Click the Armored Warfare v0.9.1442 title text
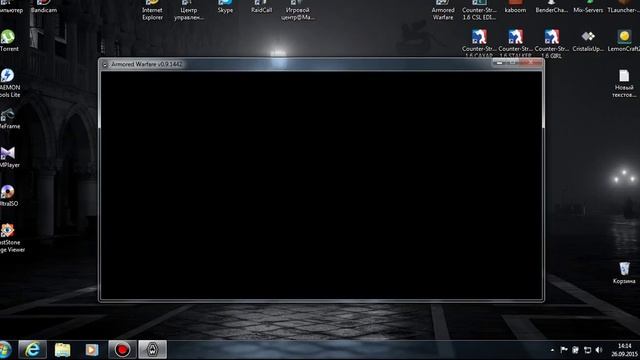The width and height of the screenshot is (640, 360). tap(147, 64)
